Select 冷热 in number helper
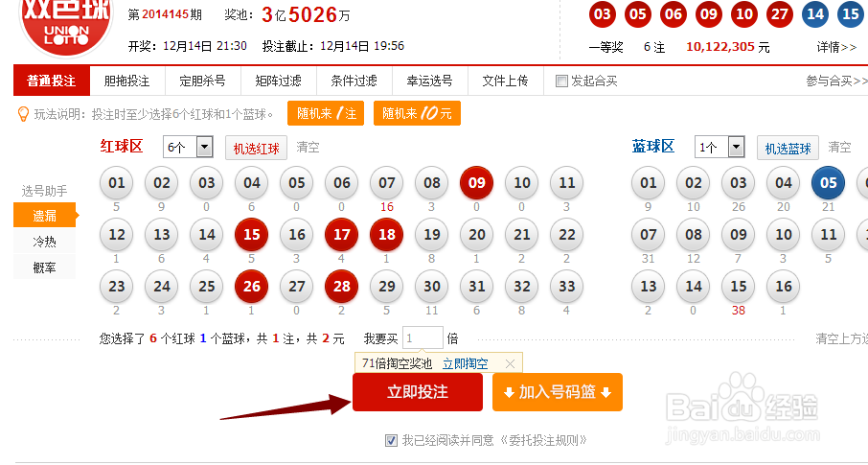Image resolution: width=868 pixels, height=465 pixels. [x=44, y=242]
